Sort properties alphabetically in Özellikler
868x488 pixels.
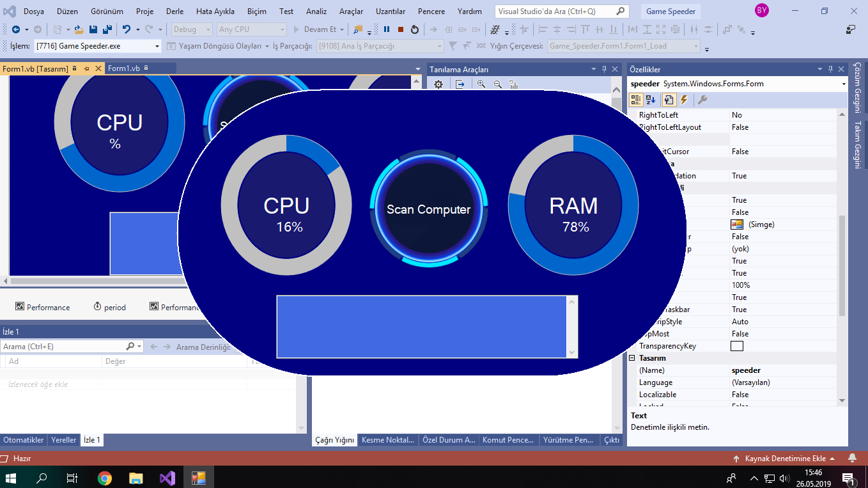pyautogui.click(x=651, y=100)
